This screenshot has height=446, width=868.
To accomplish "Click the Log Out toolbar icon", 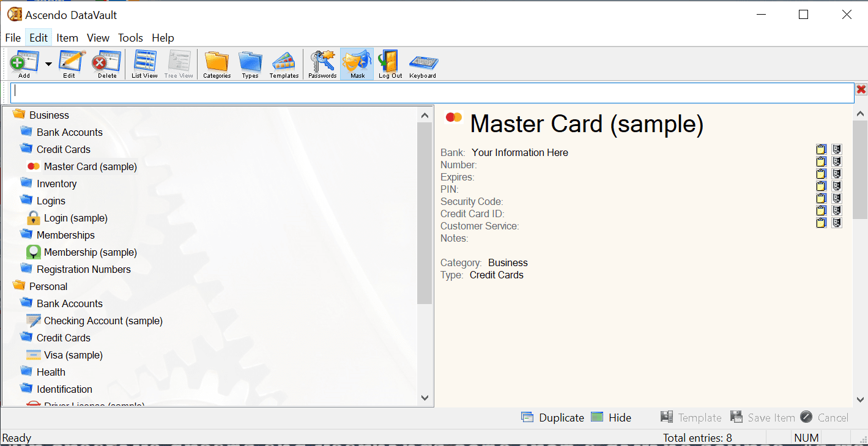I will click(390, 64).
